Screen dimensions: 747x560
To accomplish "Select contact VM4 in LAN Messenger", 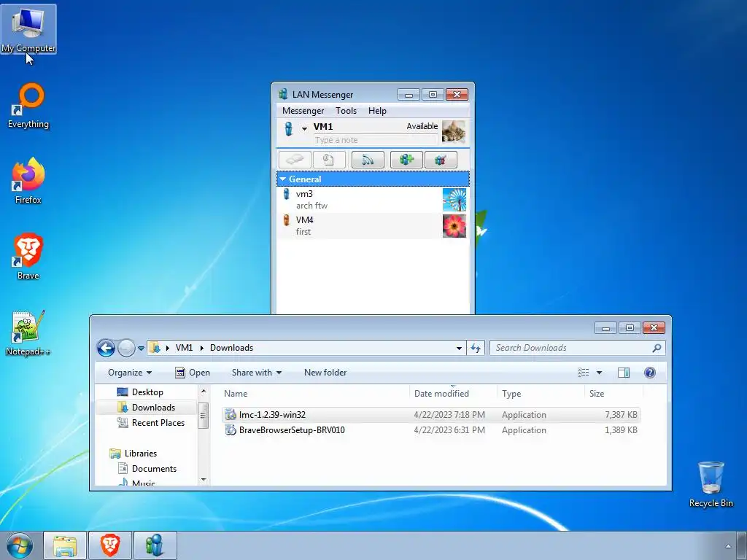I will click(x=373, y=226).
